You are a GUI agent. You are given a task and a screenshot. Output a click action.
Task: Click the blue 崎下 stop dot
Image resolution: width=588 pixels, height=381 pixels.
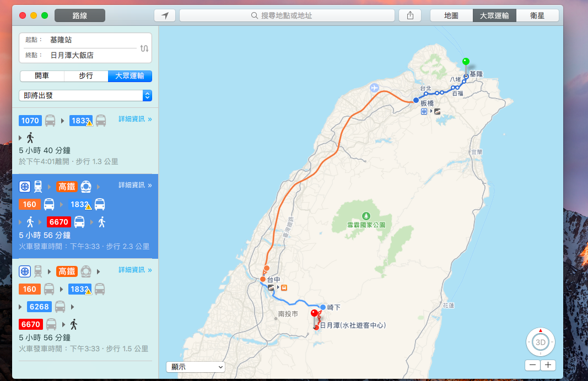(x=323, y=307)
